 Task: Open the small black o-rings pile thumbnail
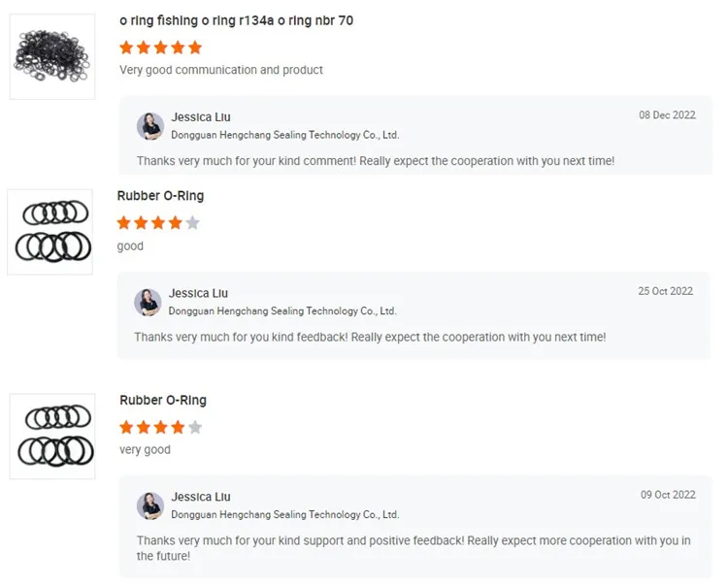pyautogui.click(x=51, y=56)
